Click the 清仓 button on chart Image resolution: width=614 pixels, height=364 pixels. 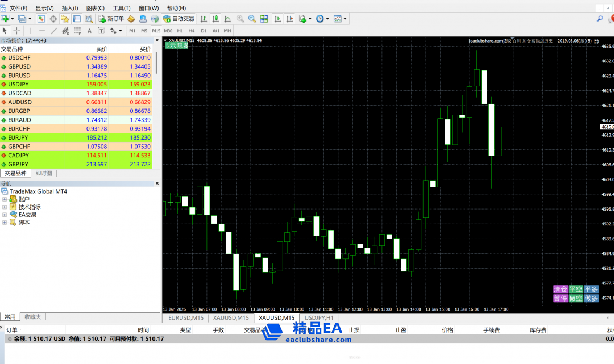pos(560,289)
